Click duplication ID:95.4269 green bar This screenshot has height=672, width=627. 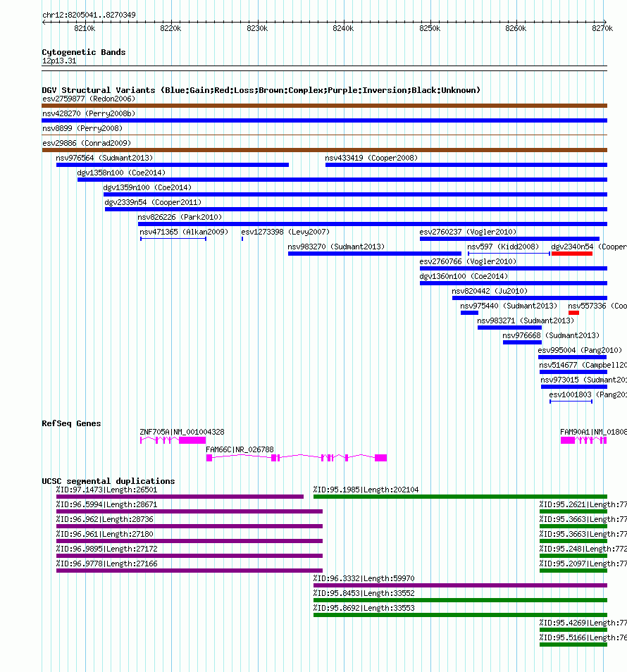point(573,630)
